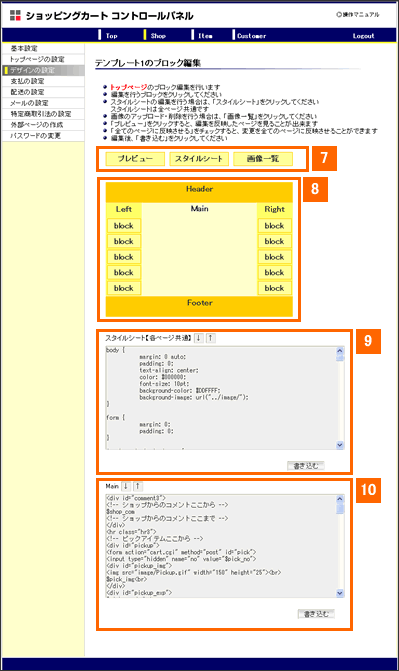Screen dimensions: 399x671
Task: Open メールの設定 in the sidebar
Action: (43, 103)
